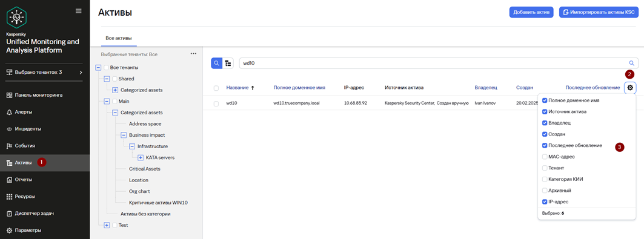Screen dimensions: 644x239
Task: Activate the blue search mode icon
Action: tap(216, 63)
